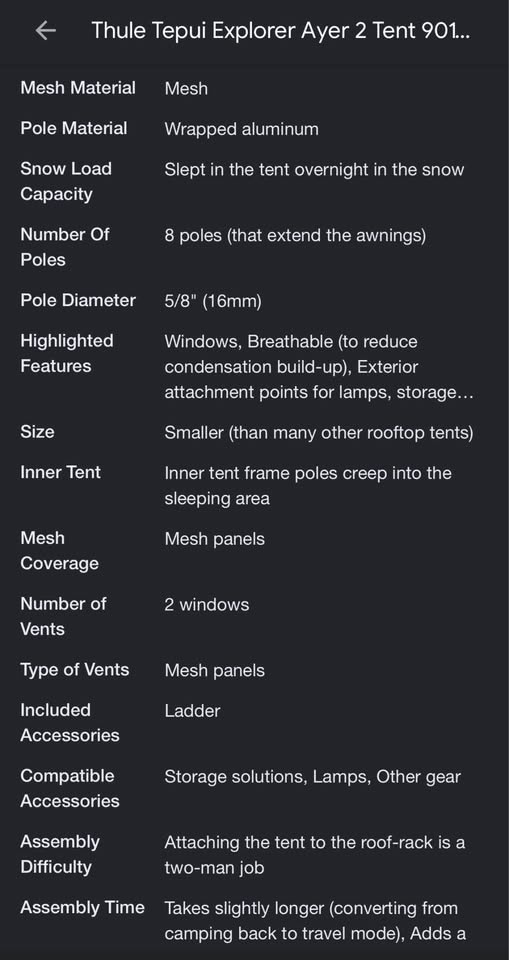Tap the Mesh Material value

pos(186,89)
